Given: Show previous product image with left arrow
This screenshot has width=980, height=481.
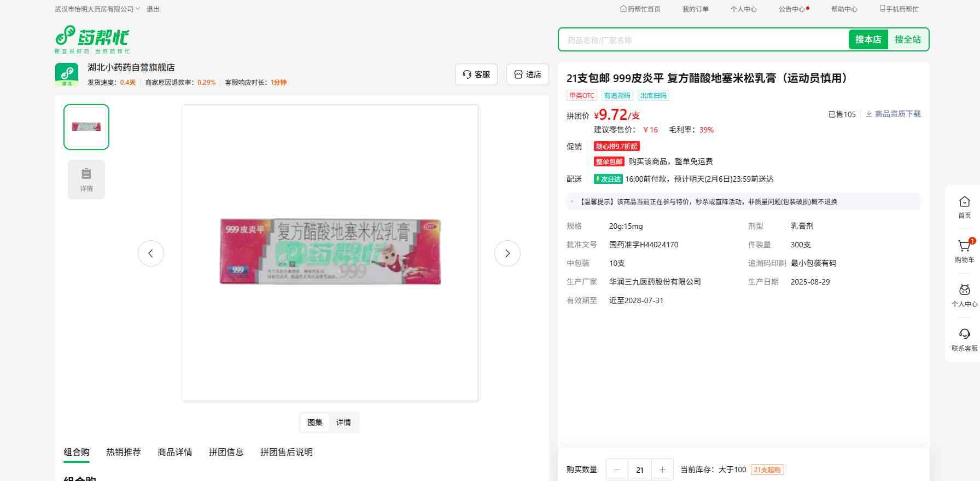Looking at the screenshot, I should [x=151, y=253].
